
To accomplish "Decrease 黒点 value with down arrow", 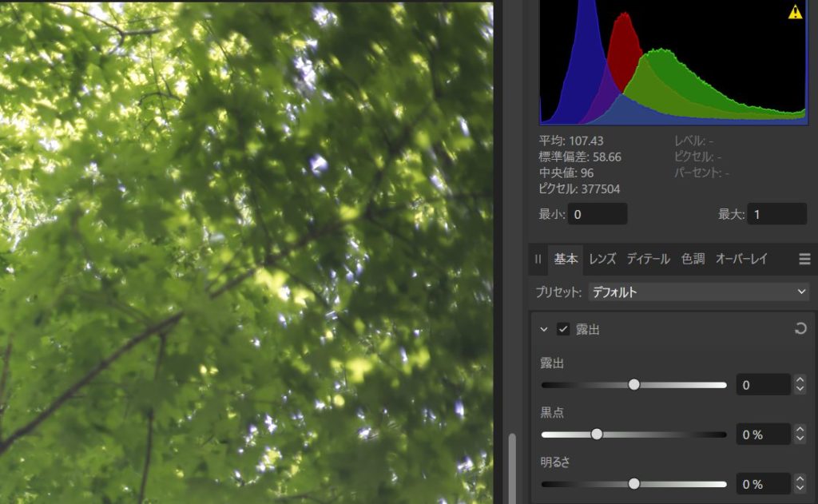I will coord(800,439).
